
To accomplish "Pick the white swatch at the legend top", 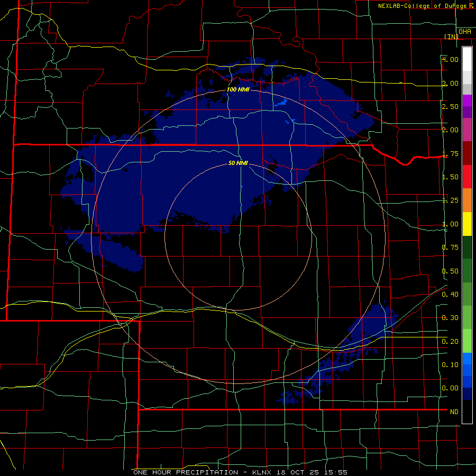I will click(467, 59).
